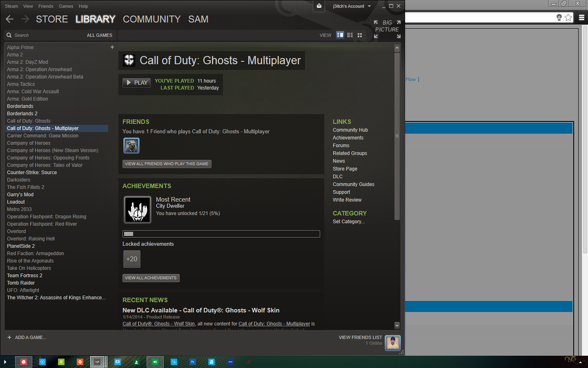Open the Help menu

pyautogui.click(x=83, y=6)
